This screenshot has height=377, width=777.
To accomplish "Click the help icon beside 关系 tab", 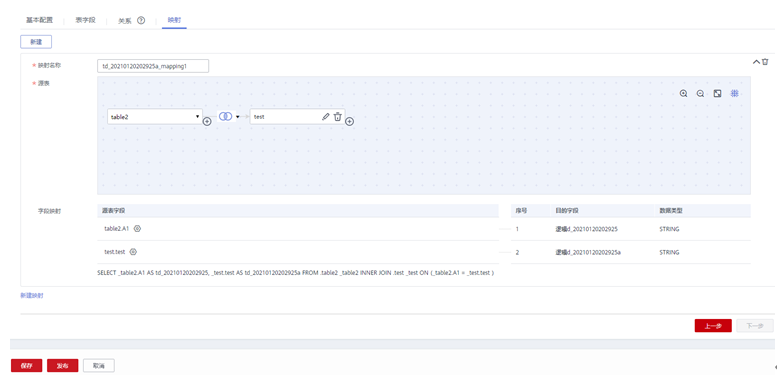I will click(x=141, y=20).
